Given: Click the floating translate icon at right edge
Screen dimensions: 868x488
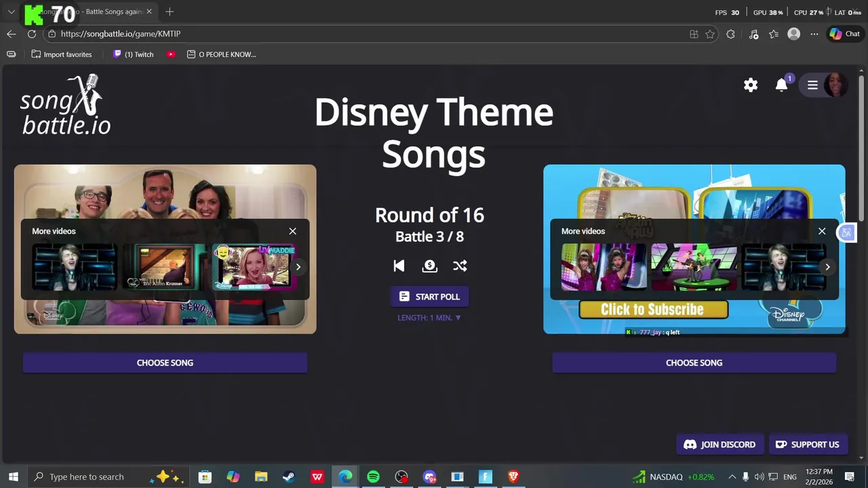Looking at the screenshot, I should click(x=846, y=232).
